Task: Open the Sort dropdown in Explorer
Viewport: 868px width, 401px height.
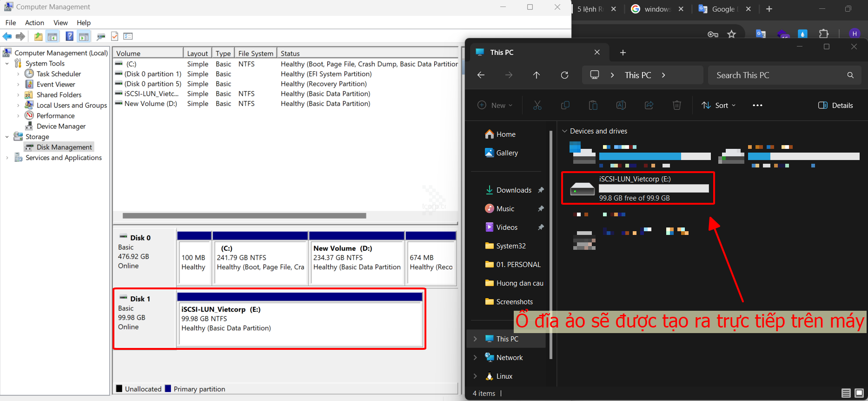Action: (x=719, y=105)
